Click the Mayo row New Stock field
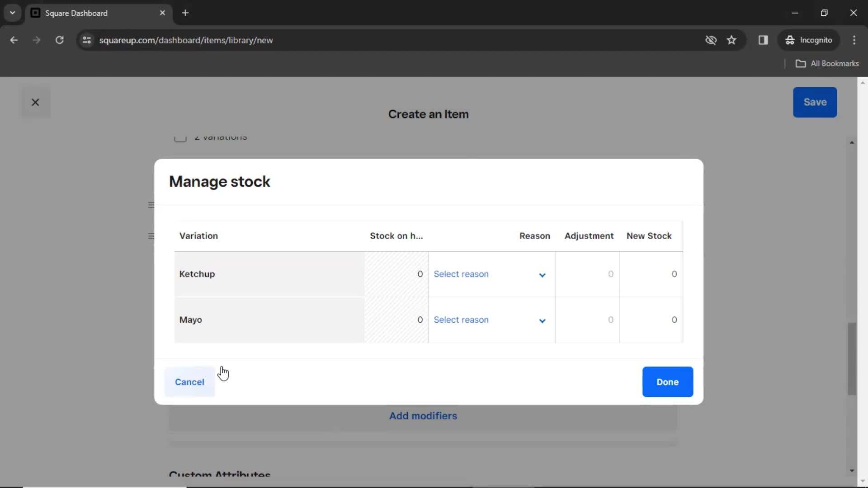The height and width of the screenshot is (488, 868). pyautogui.click(x=651, y=320)
